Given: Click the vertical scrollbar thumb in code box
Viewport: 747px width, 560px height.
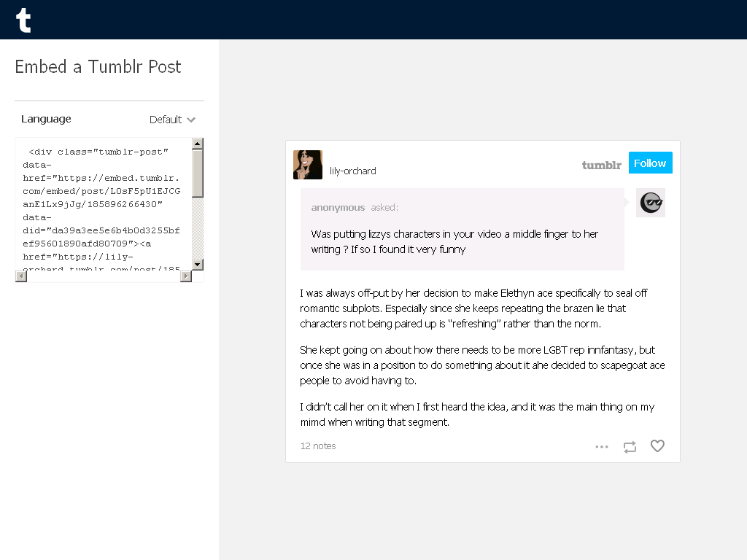Looking at the screenshot, I should click(x=198, y=174).
